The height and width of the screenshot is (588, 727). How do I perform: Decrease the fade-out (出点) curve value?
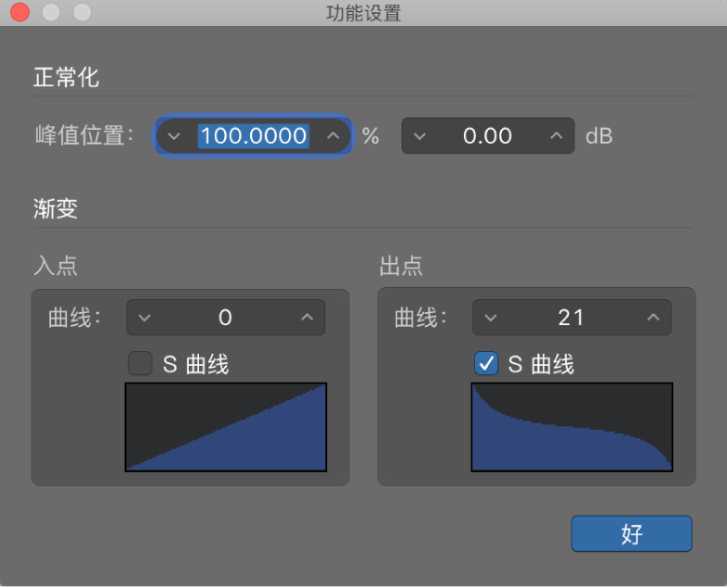491,318
